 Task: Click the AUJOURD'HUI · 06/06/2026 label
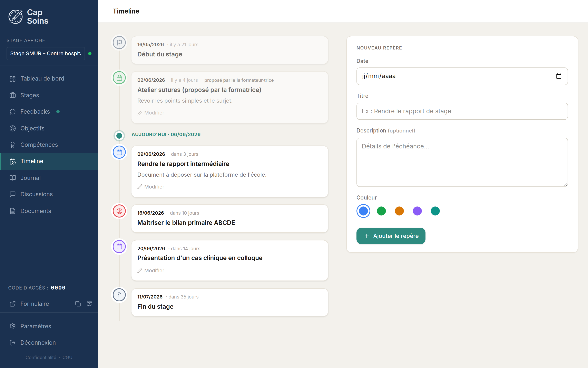[166, 135]
